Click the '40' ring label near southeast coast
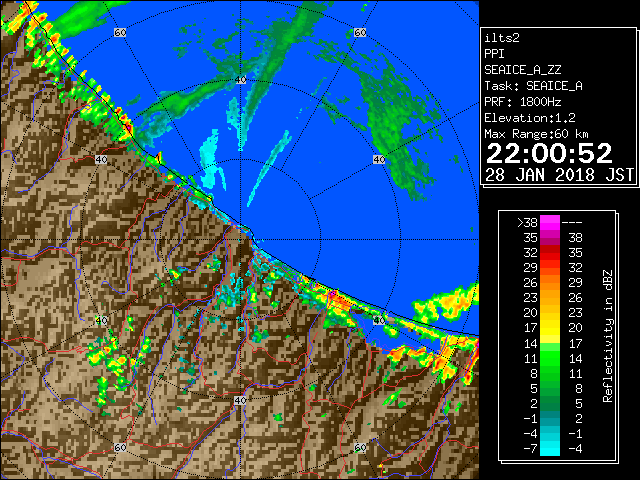Image resolution: width=640 pixels, height=480 pixels. point(379,320)
